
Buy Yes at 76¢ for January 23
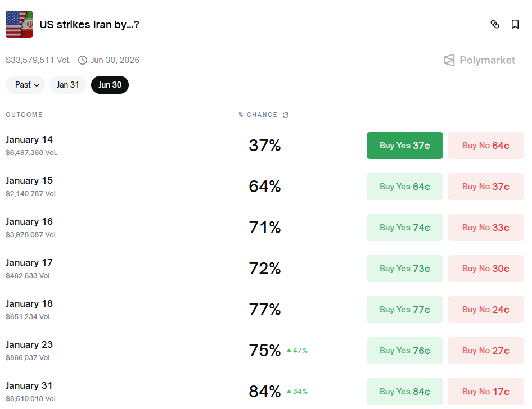point(404,351)
